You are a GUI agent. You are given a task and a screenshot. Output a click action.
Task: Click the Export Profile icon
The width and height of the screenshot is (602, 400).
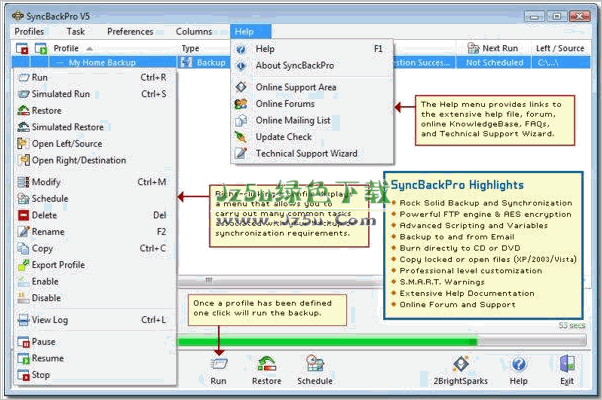coord(23,265)
